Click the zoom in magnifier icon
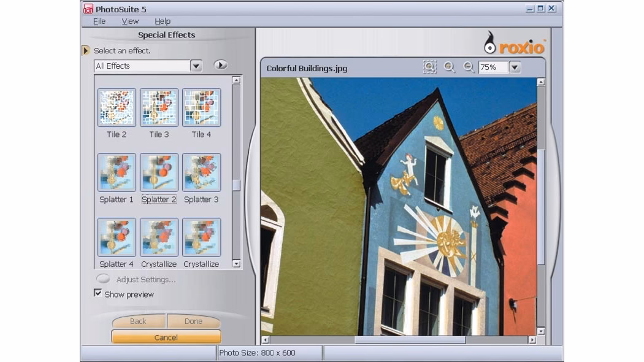 [450, 67]
